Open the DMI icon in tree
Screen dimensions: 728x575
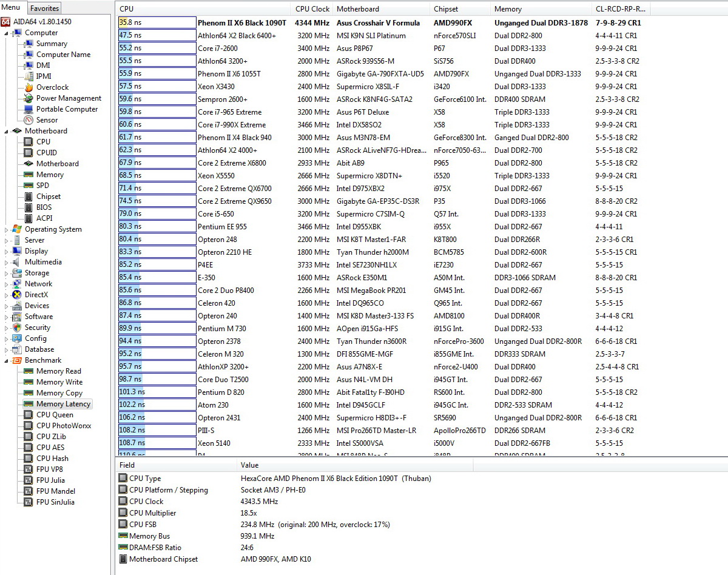[28, 66]
